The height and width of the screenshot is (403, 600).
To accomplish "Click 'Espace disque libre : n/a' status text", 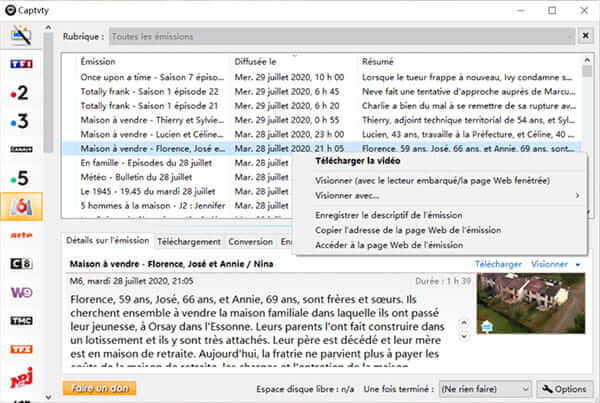I will coord(305,389).
